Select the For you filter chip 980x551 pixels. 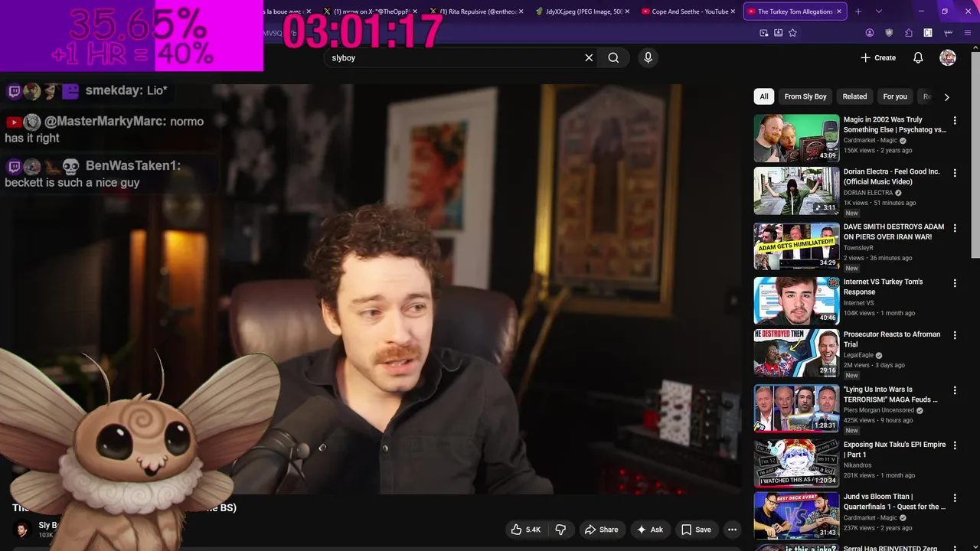click(x=894, y=96)
